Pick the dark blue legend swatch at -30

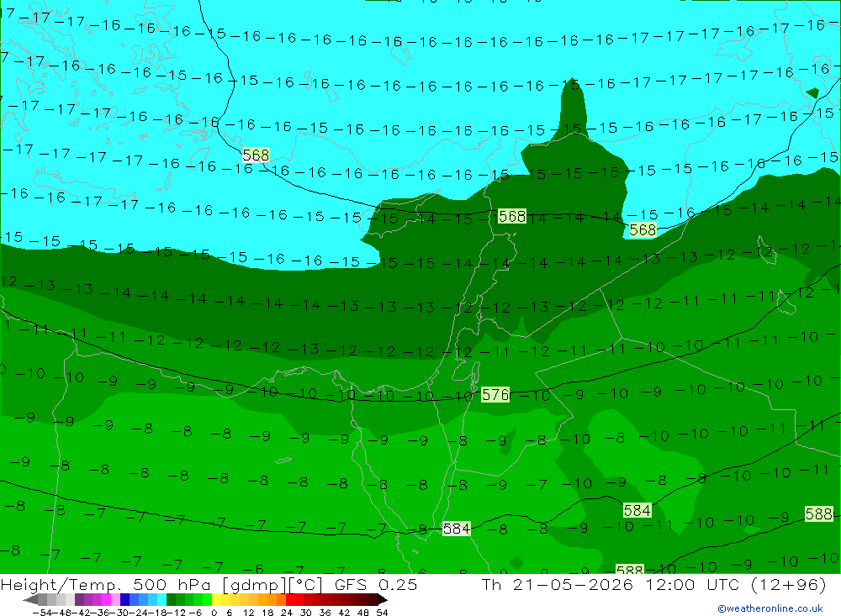click(x=124, y=600)
